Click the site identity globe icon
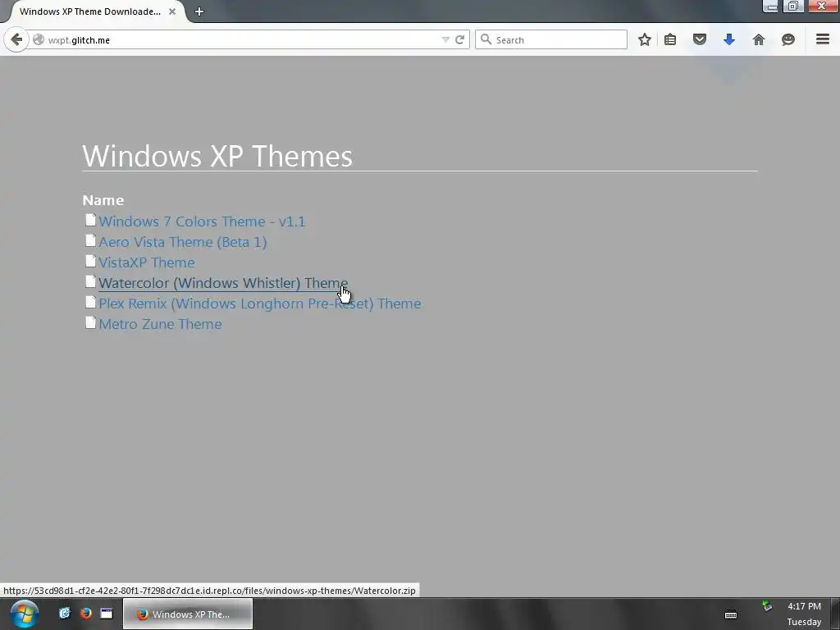 tap(39, 39)
